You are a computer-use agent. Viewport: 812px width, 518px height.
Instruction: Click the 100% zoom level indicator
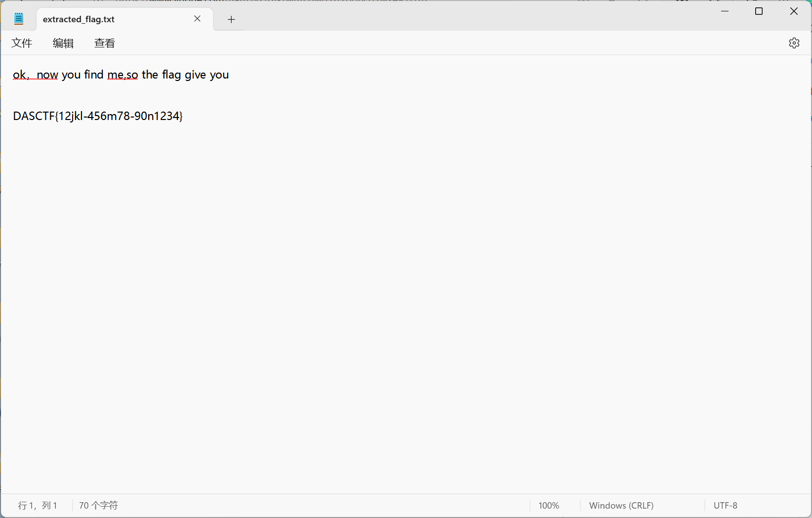point(549,505)
